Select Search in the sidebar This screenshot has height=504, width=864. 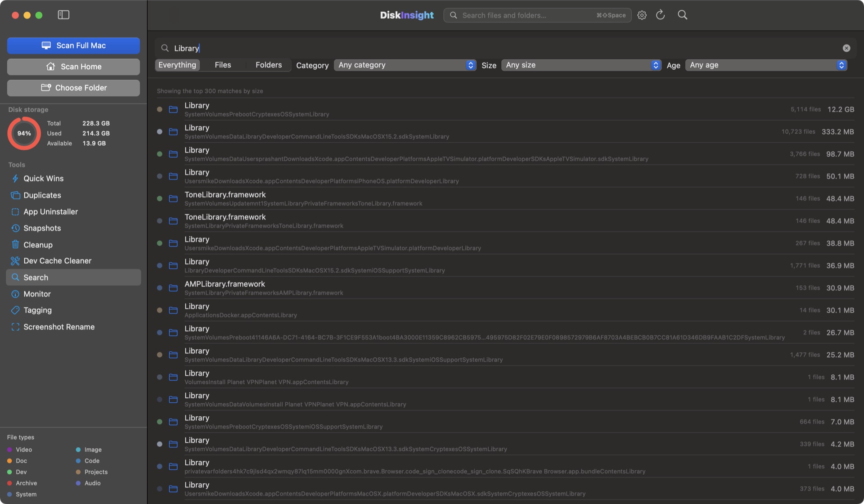(73, 278)
